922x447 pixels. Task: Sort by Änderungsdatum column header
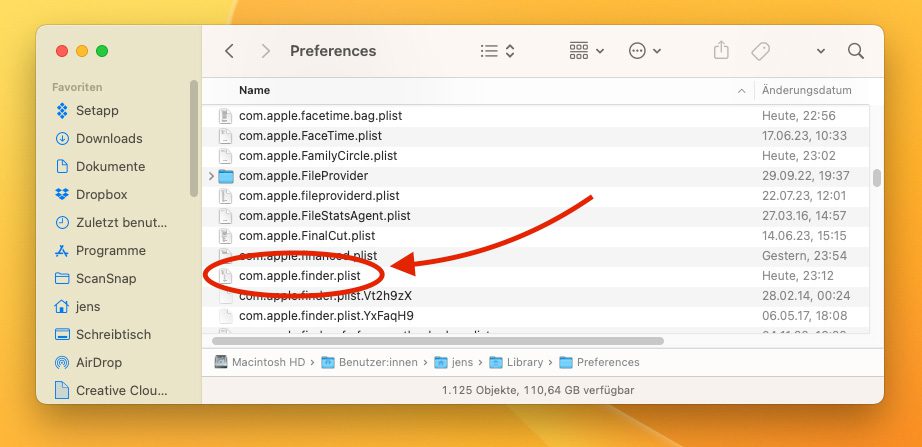pyautogui.click(x=807, y=90)
